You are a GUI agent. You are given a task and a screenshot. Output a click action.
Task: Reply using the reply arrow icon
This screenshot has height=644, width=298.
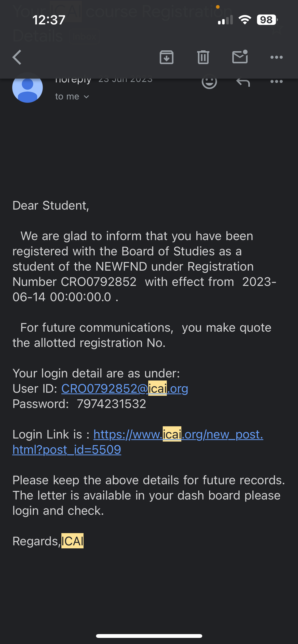(243, 82)
